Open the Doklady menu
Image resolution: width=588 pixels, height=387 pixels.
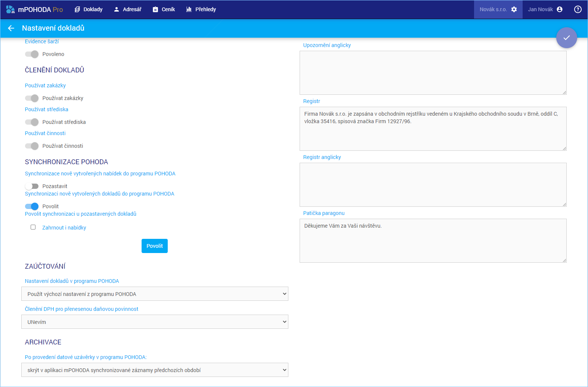click(x=89, y=9)
